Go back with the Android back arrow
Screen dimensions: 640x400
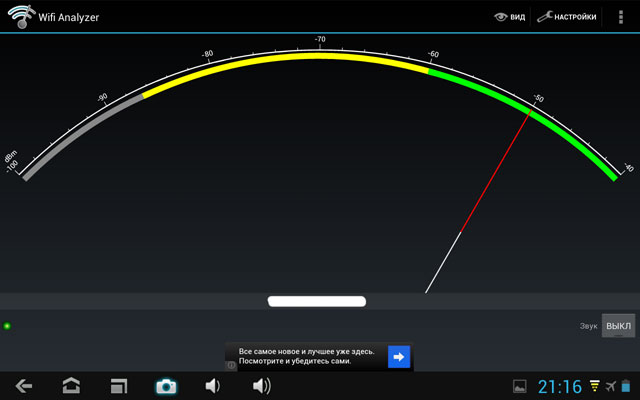tap(24, 386)
